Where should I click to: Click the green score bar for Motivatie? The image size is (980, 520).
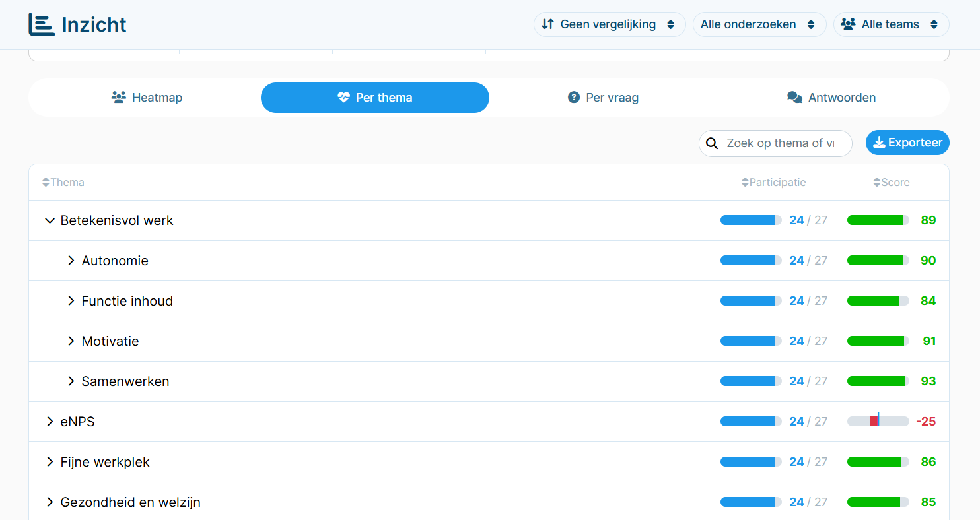pyautogui.click(x=878, y=341)
